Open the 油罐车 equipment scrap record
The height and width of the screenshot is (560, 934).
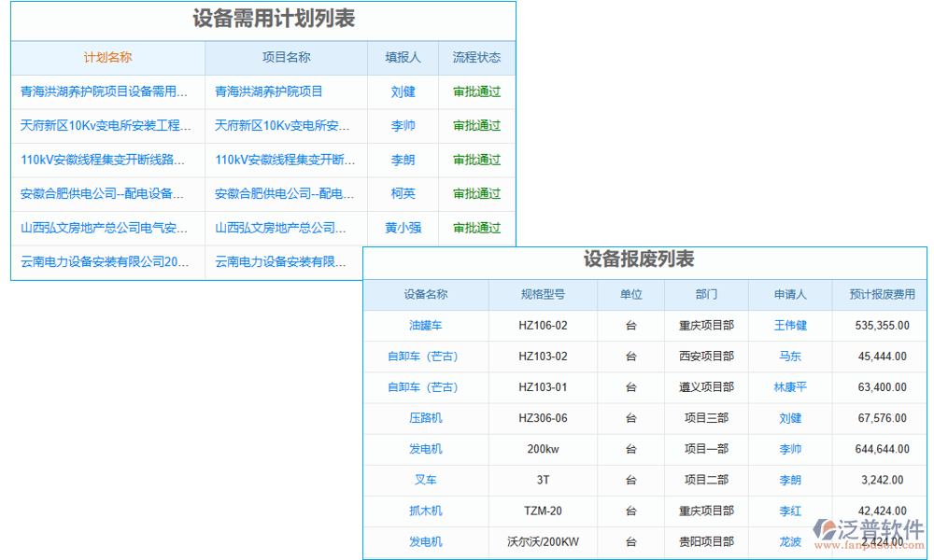425,325
